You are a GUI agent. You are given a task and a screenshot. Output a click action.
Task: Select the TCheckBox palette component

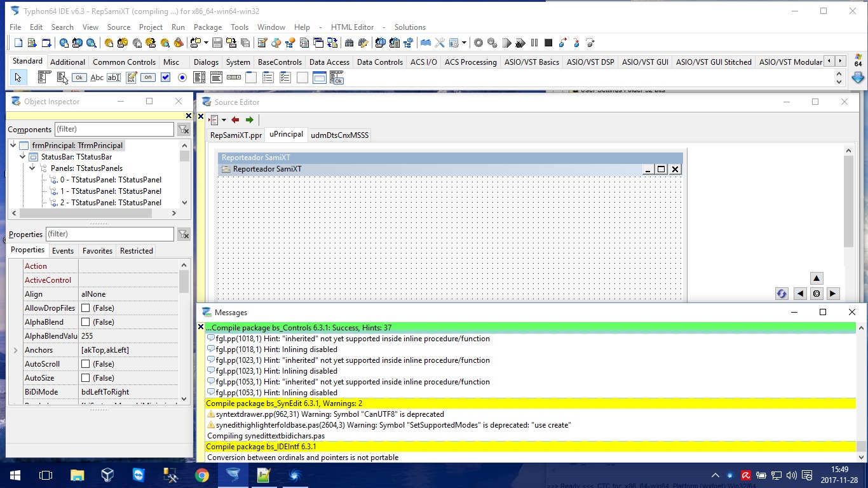[x=165, y=78]
